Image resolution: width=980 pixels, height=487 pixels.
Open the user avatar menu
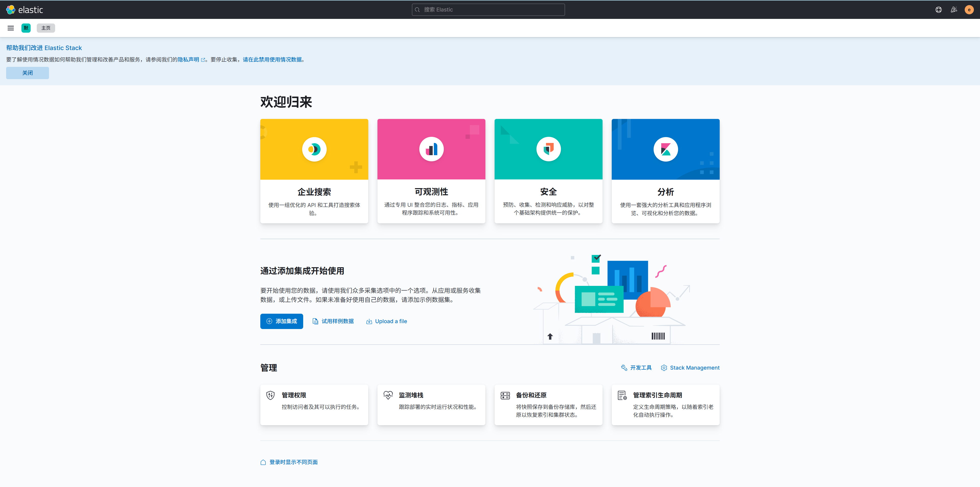(x=969, y=9)
